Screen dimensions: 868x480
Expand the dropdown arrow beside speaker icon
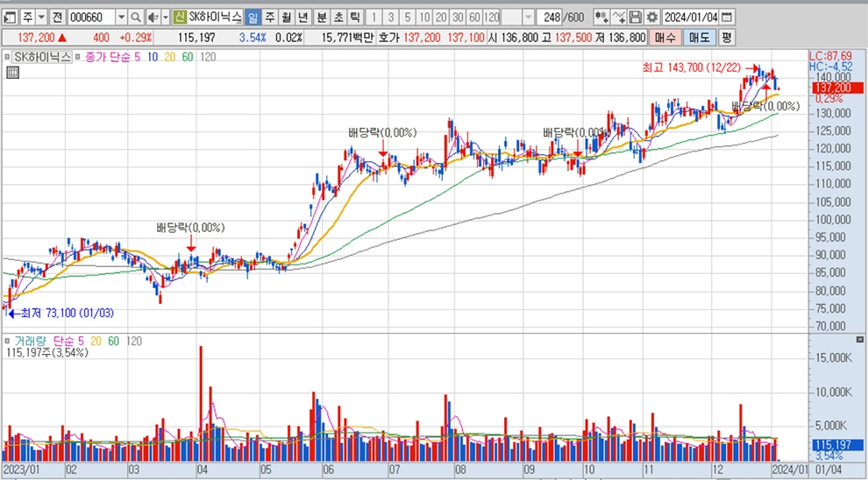165,18
